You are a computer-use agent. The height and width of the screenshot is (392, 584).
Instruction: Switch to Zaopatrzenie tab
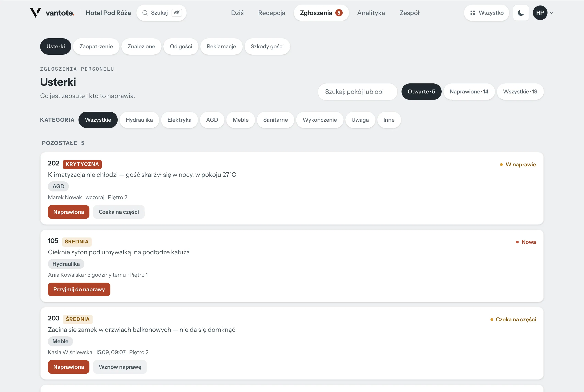(96, 46)
